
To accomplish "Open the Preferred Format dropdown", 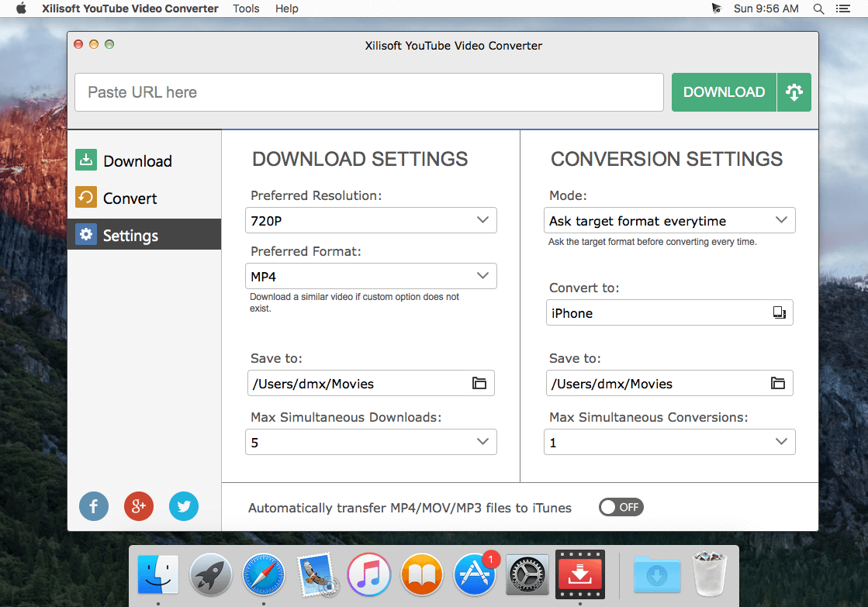I will point(371,276).
